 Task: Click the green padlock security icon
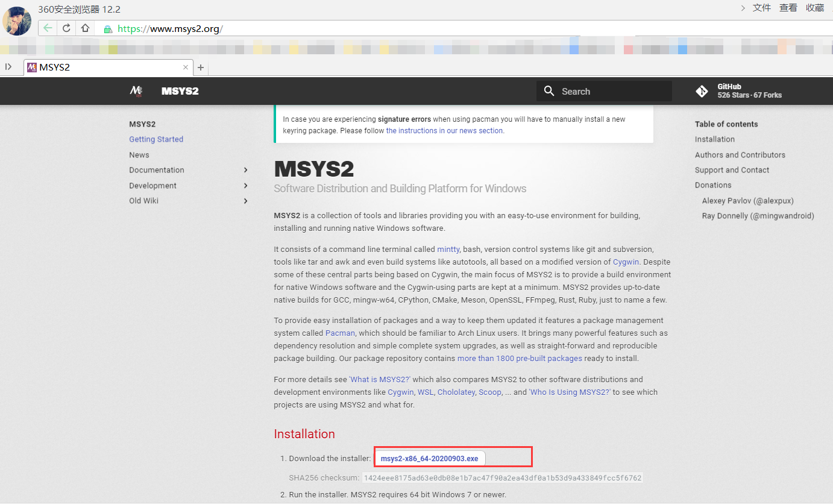tap(108, 29)
